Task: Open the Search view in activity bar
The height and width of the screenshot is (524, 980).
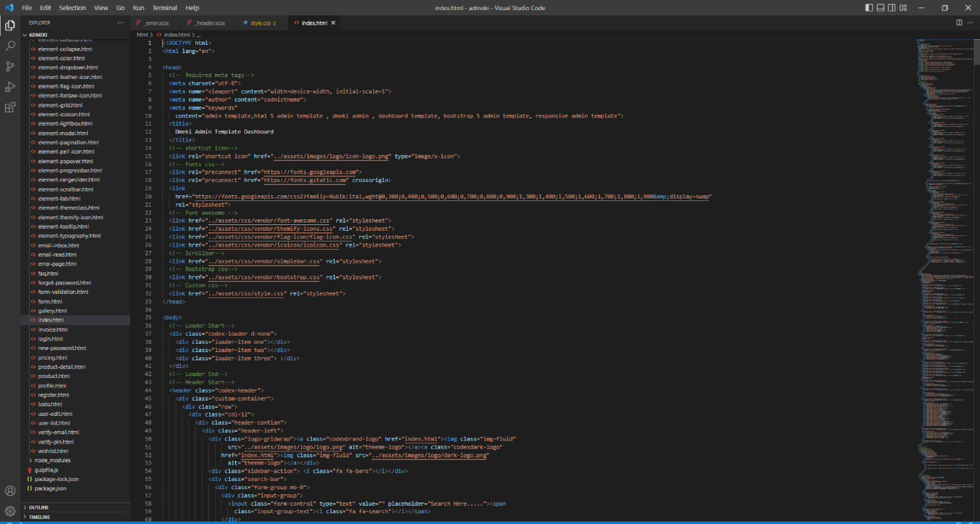Action: pyautogui.click(x=10, y=46)
